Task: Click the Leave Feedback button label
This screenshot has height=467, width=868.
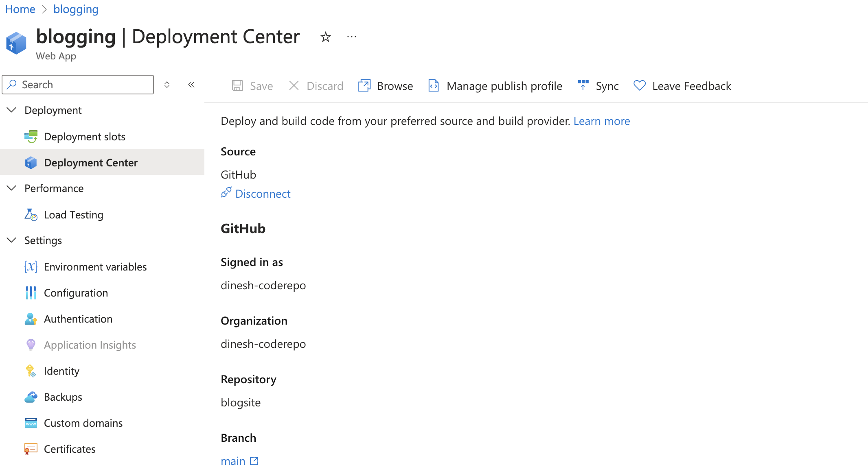Action: 691,86
